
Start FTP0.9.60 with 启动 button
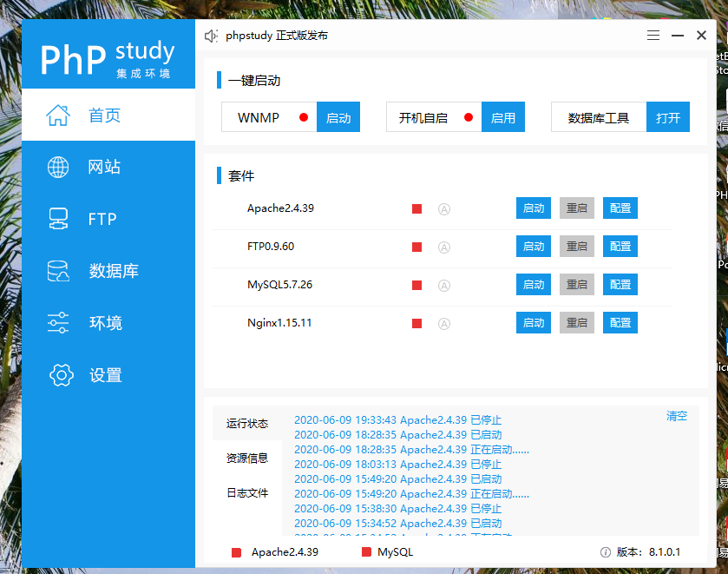tap(534, 246)
